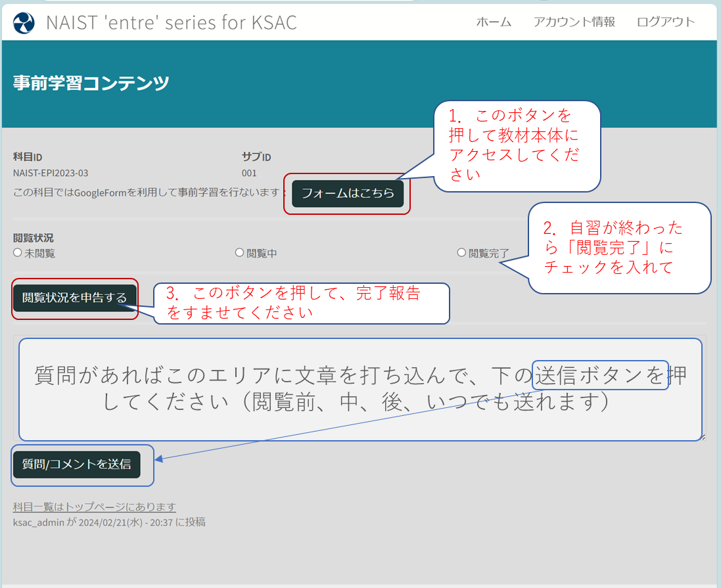This screenshot has width=721, height=588.
Task: Click the resize handle of the comment text area
Action: click(702, 437)
